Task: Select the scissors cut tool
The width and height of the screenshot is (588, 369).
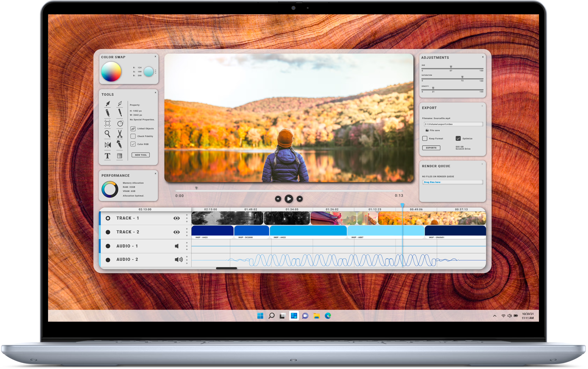Action: click(x=120, y=134)
